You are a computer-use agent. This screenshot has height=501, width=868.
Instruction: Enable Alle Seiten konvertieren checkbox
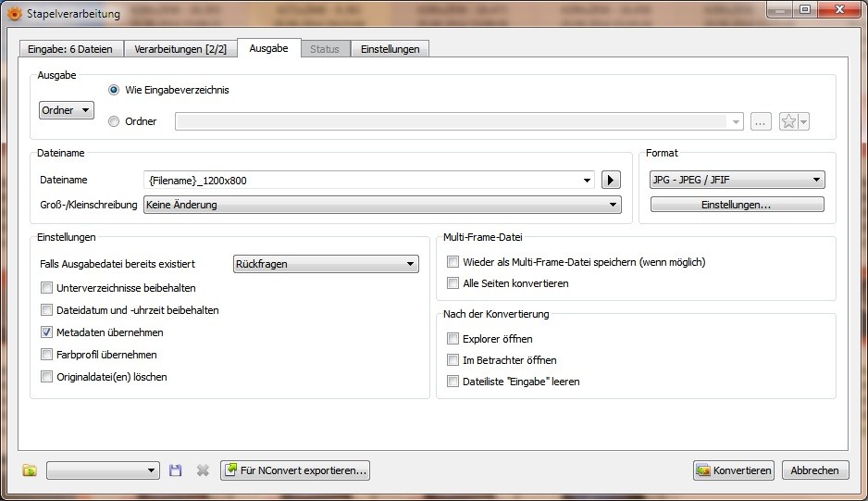(x=453, y=283)
